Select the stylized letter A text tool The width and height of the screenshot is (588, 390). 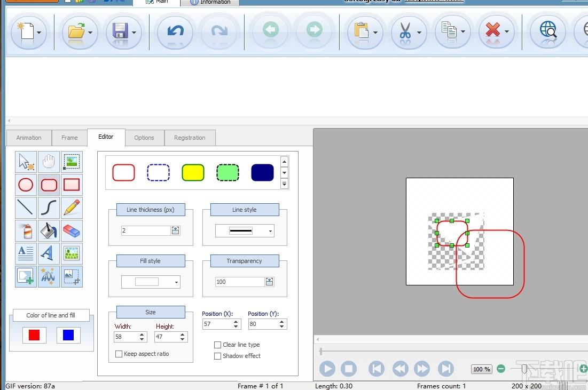click(49, 253)
